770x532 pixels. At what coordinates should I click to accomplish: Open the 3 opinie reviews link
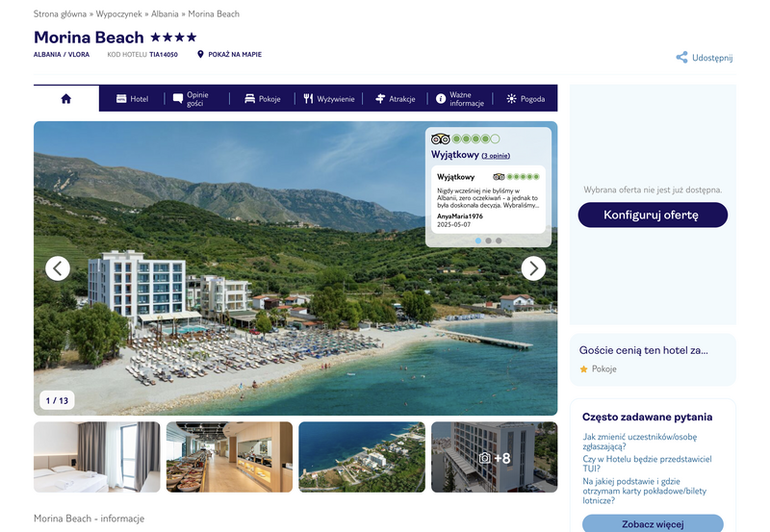point(496,156)
